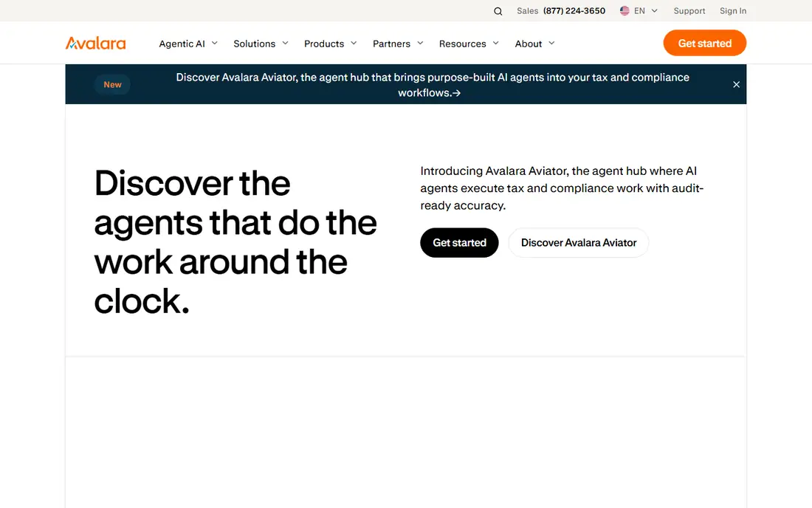Open the Products menu item
812x508 pixels.
(324, 44)
